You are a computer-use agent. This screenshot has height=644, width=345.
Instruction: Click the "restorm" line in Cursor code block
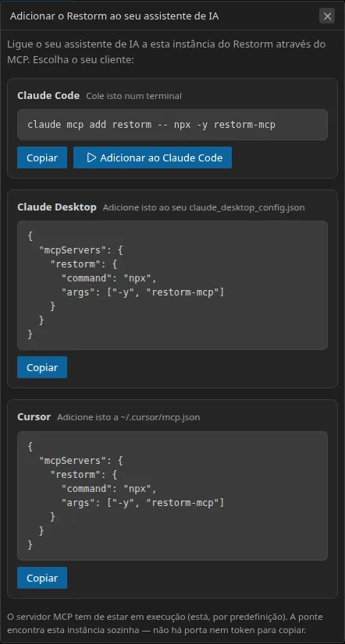[84, 475]
